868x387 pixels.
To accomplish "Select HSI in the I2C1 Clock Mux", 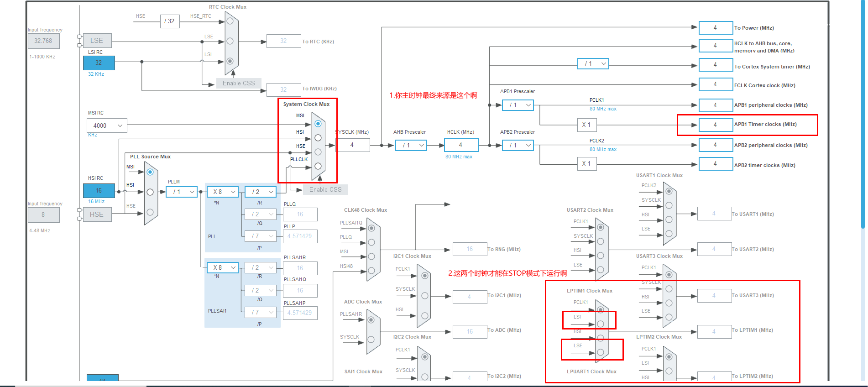I will coord(425,316).
